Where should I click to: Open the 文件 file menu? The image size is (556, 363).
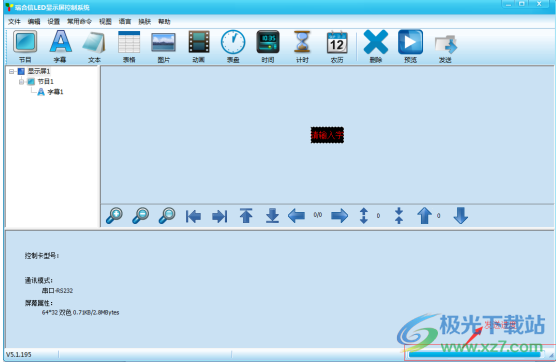point(15,22)
